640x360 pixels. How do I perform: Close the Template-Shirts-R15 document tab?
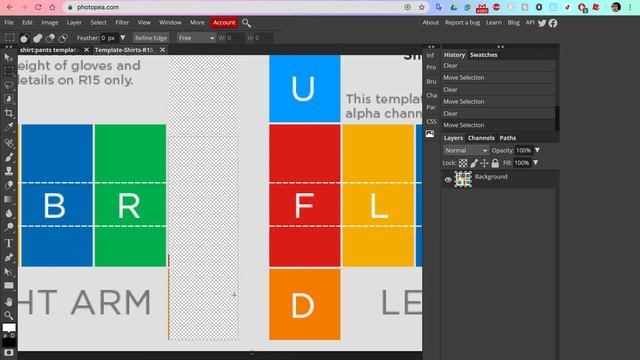click(x=162, y=50)
